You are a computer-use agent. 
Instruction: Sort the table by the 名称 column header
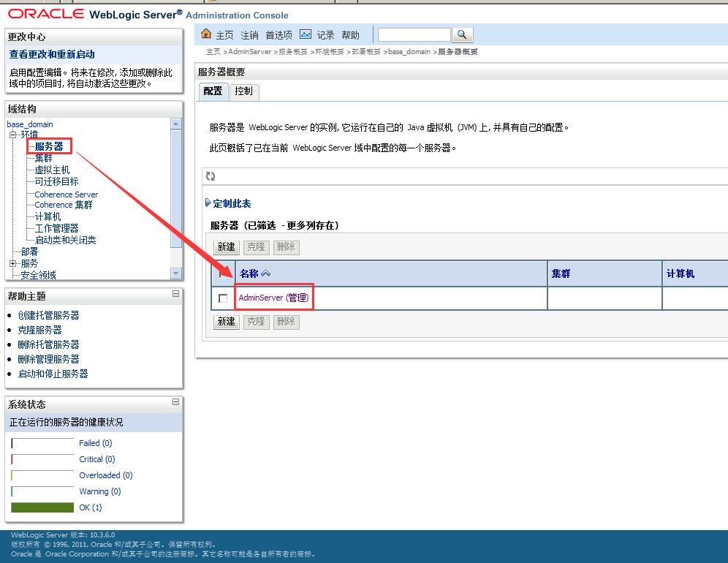tap(249, 273)
